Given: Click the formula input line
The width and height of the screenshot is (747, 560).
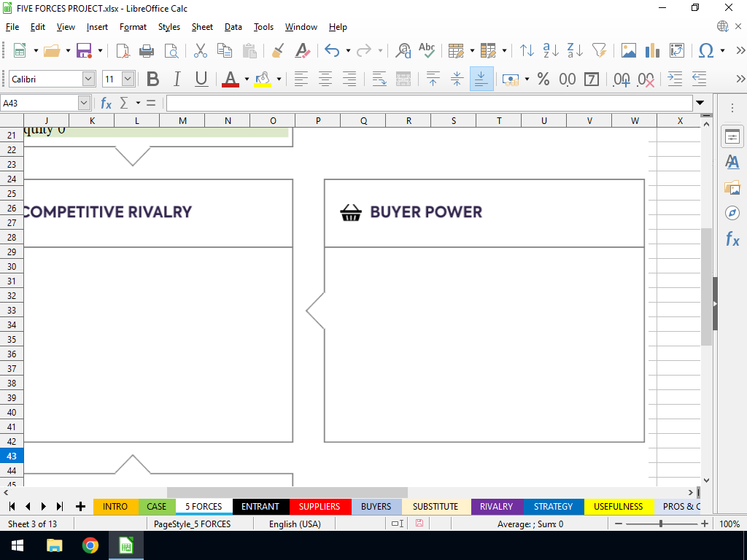Looking at the screenshot, I should pyautogui.click(x=429, y=103).
